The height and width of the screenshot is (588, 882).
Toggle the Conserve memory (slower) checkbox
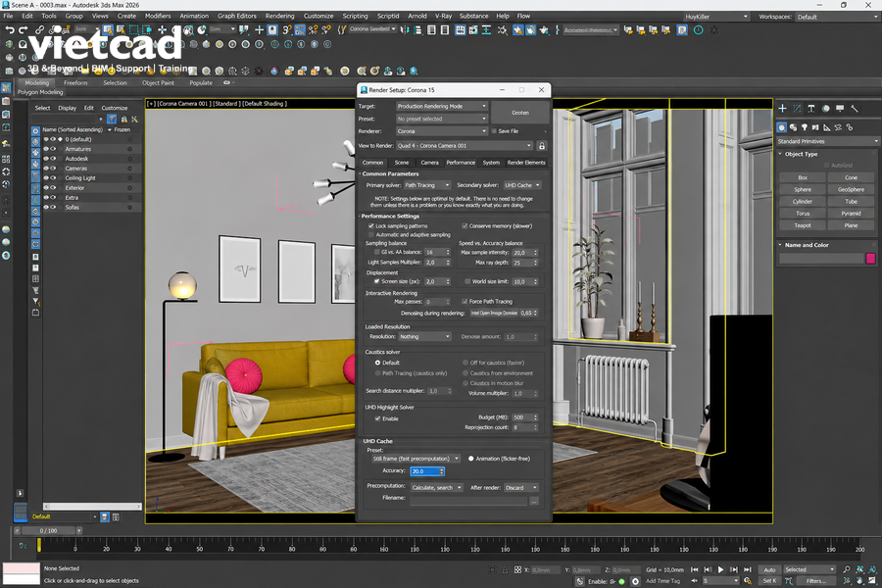click(465, 225)
